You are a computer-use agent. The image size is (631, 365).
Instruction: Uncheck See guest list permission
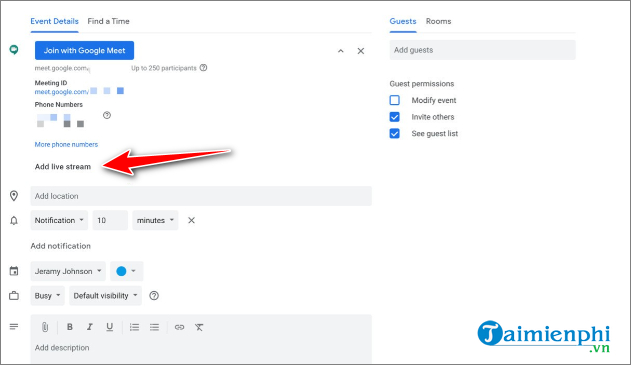click(395, 134)
